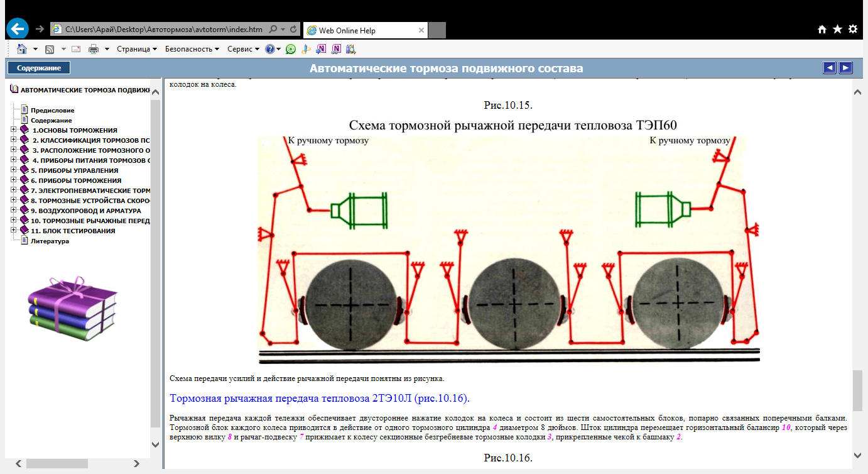
Task: Refresh the page with reload icon
Action: coord(293,29)
